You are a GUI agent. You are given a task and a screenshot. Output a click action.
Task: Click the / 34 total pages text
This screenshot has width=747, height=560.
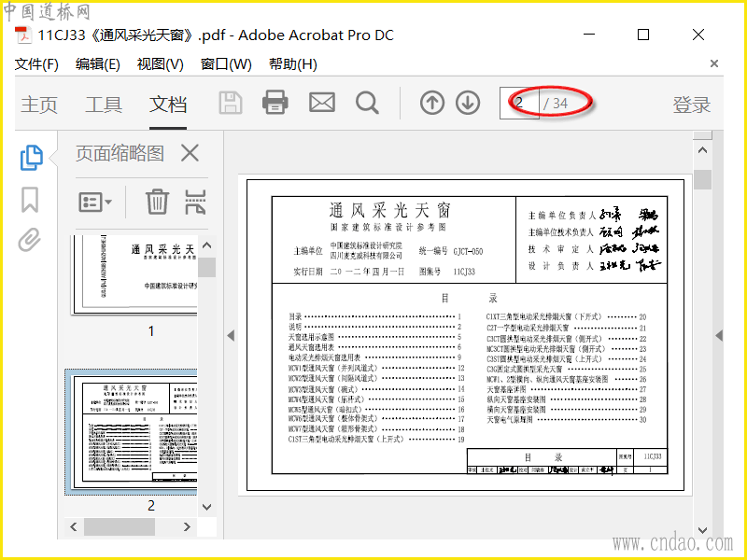556,103
